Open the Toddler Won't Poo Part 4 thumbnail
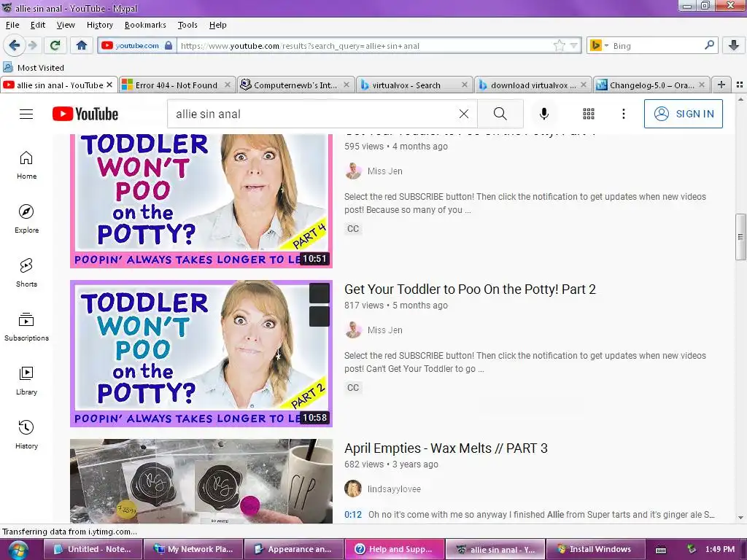Image resolution: width=747 pixels, height=560 pixels. (x=201, y=201)
